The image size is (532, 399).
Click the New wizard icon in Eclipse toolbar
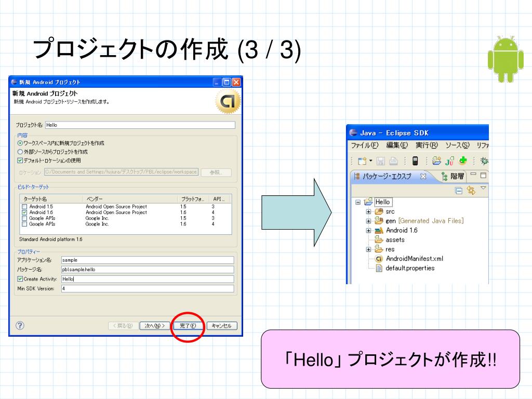pos(362,161)
